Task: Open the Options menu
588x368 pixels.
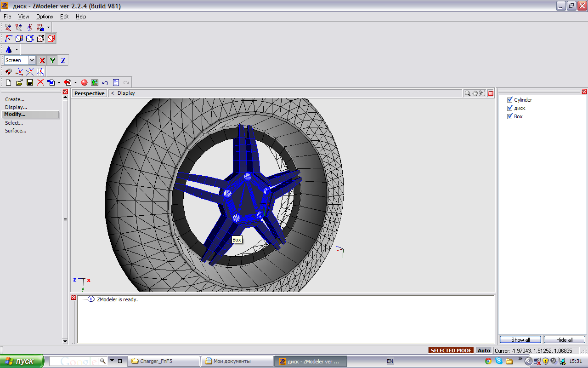Action: point(45,17)
